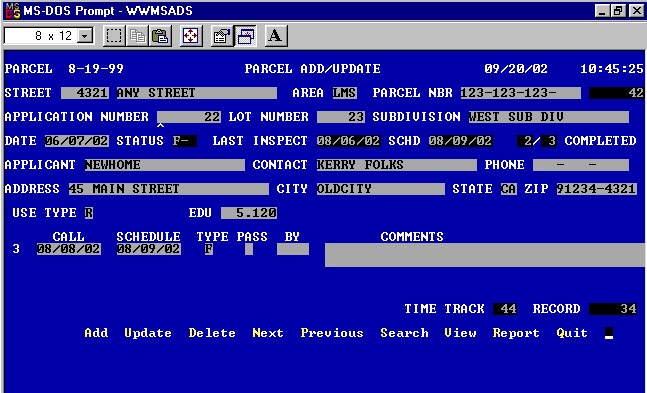Viewport: 647px width, 393px height.
Task: Minimize the MS-DOS Prompt window
Action: tap(602, 11)
